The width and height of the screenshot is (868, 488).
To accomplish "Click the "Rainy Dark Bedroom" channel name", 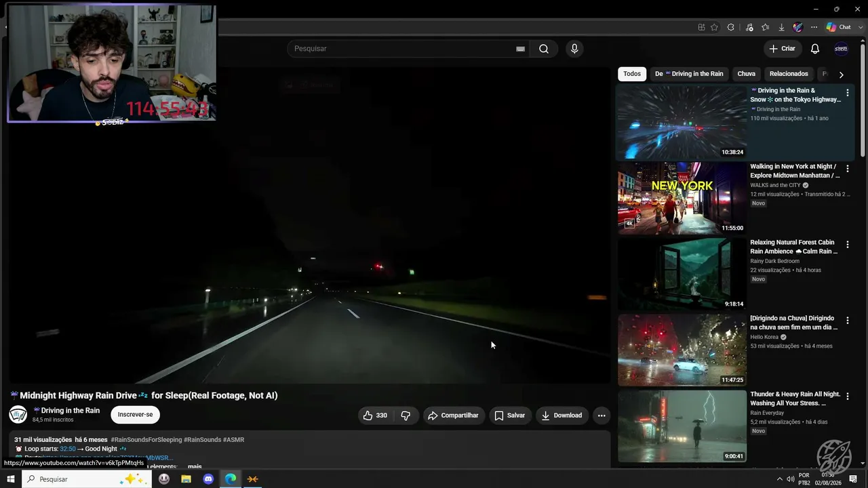I will (774, 261).
